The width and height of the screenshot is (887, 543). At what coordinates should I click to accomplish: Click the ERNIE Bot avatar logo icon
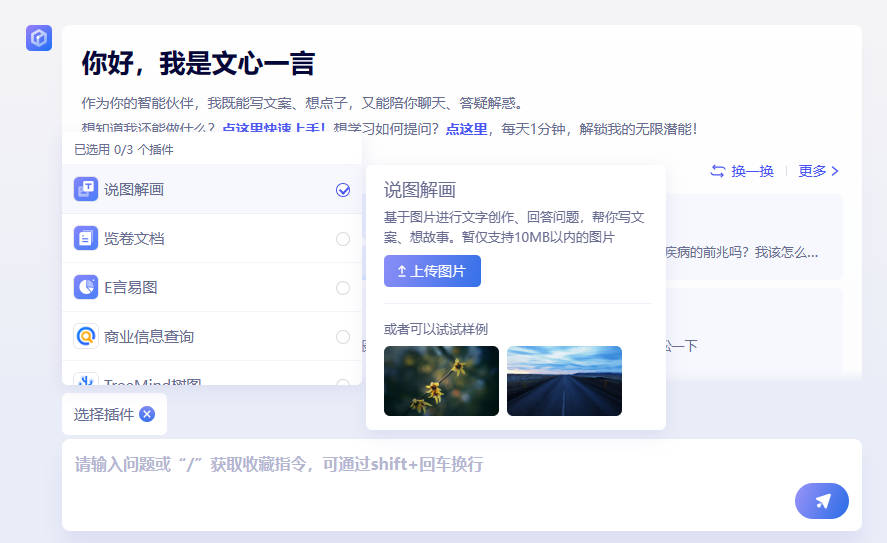(x=39, y=38)
